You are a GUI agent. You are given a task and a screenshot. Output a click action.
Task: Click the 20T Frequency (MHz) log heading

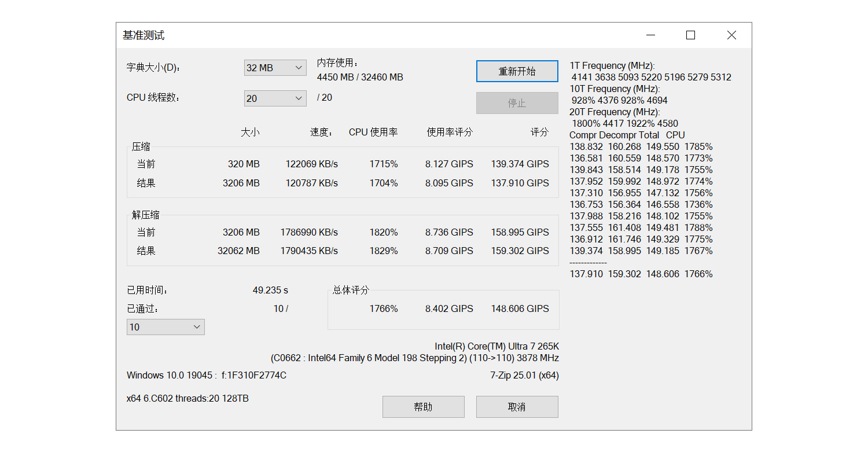(615, 112)
